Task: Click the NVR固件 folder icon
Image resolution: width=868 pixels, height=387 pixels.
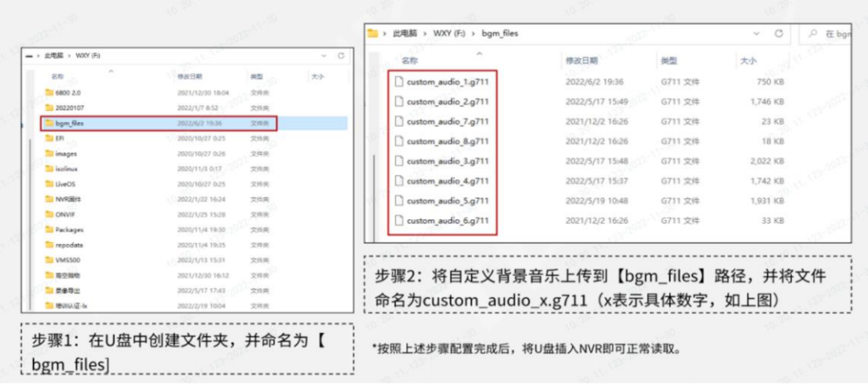Action: click(x=48, y=199)
